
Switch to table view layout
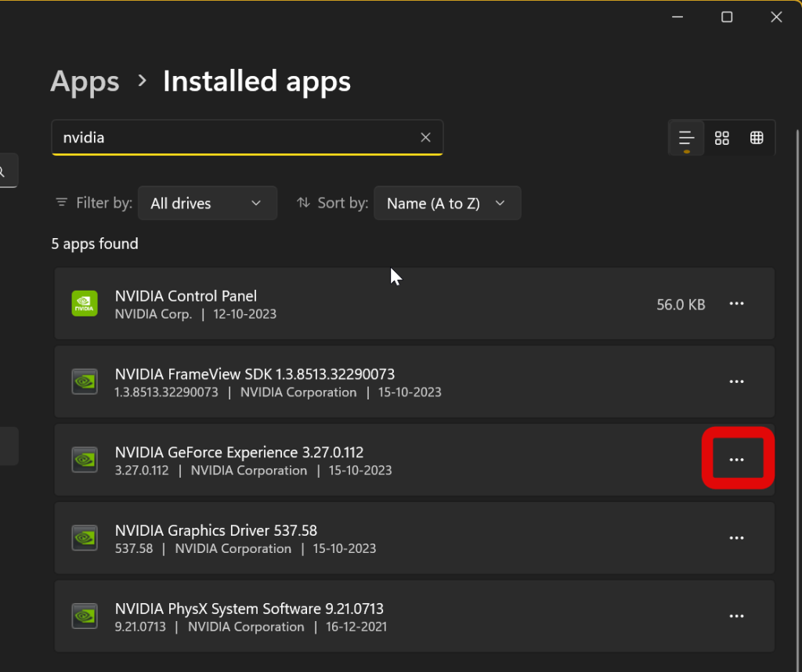click(757, 138)
